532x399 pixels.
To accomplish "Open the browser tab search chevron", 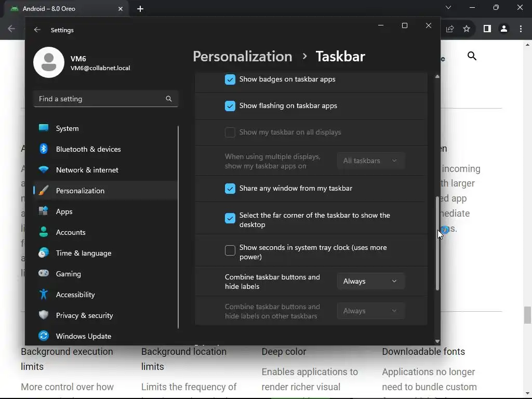I will [448, 7].
